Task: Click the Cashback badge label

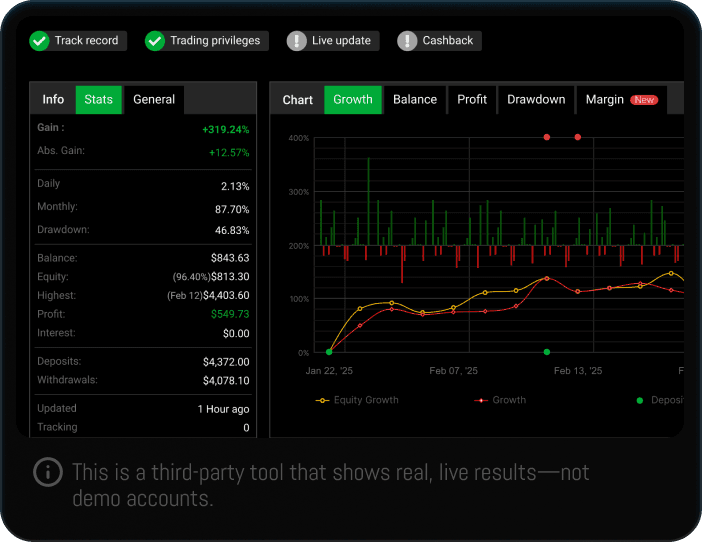Action: click(448, 40)
